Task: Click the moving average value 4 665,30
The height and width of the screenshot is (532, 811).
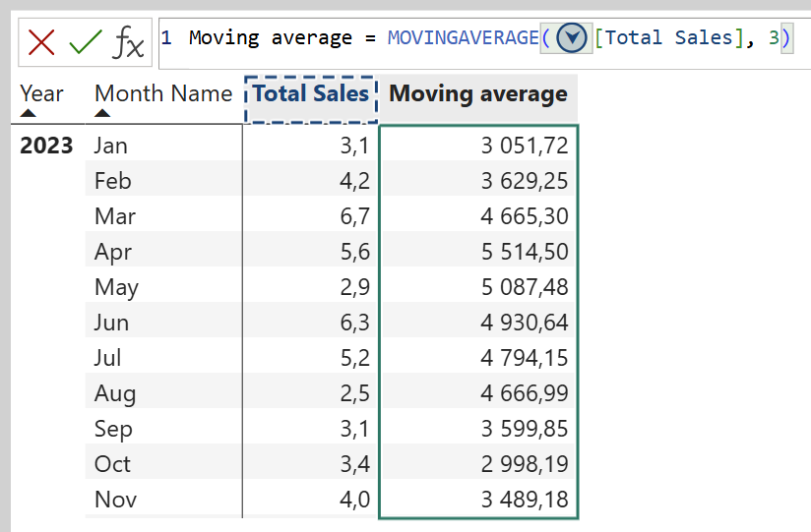Action: click(x=525, y=216)
